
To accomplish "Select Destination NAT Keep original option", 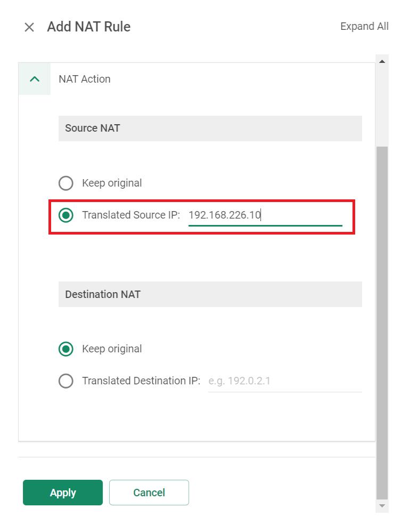I will click(x=65, y=349).
